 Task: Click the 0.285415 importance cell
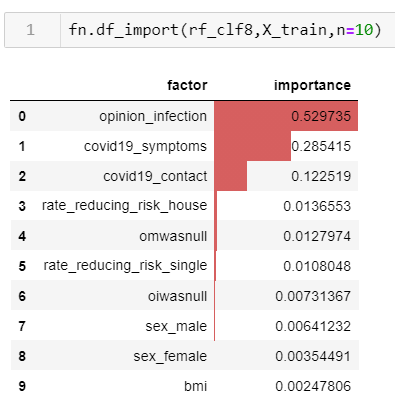[x=286, y=146]
